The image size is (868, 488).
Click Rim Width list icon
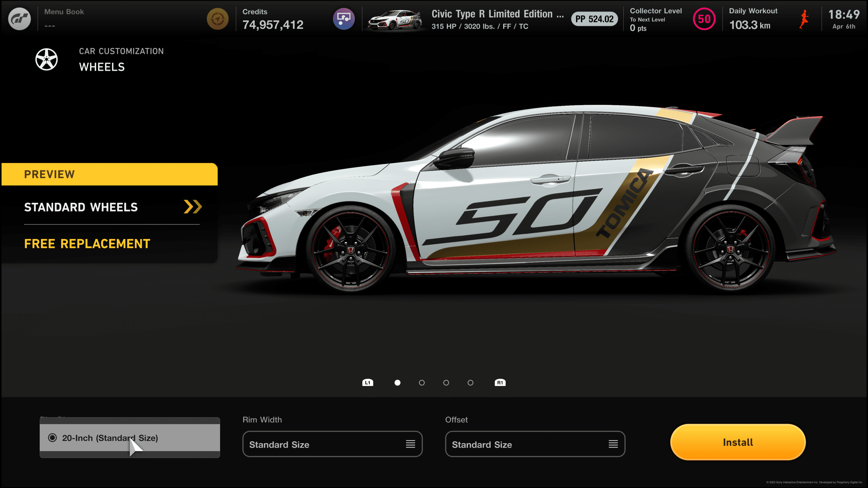coord(410,444)
